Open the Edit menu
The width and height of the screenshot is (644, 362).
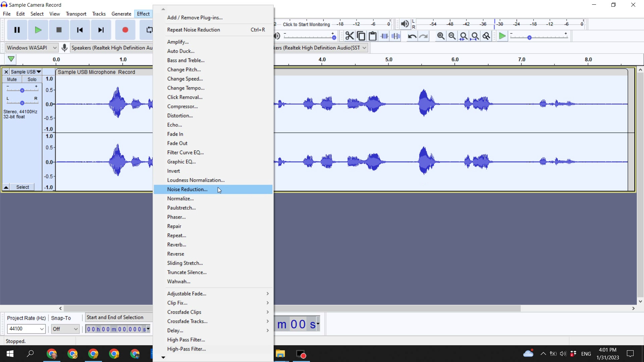coord(20,14)
